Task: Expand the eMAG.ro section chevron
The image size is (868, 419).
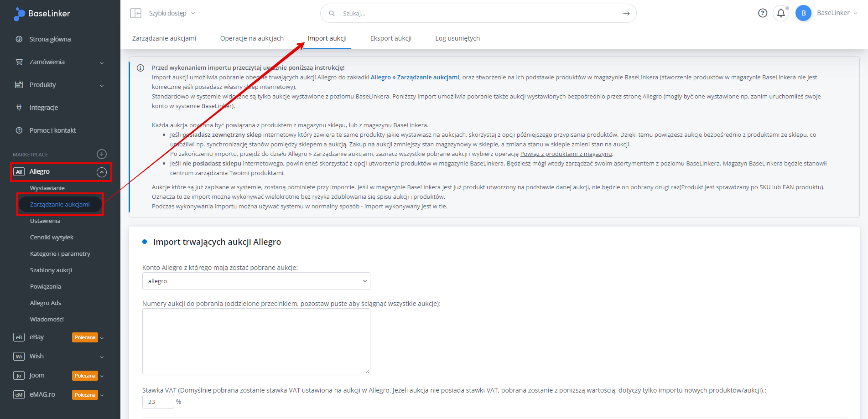Action: (x=102, y=395)
